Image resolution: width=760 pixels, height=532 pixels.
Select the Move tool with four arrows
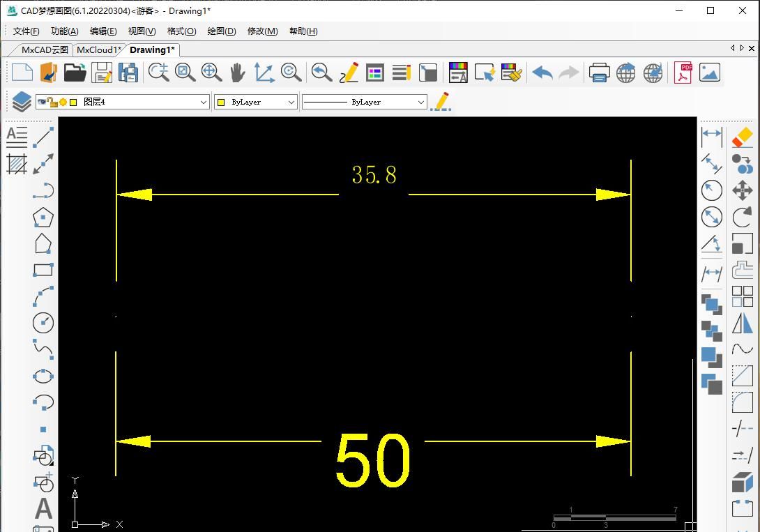tap(742, 190)
